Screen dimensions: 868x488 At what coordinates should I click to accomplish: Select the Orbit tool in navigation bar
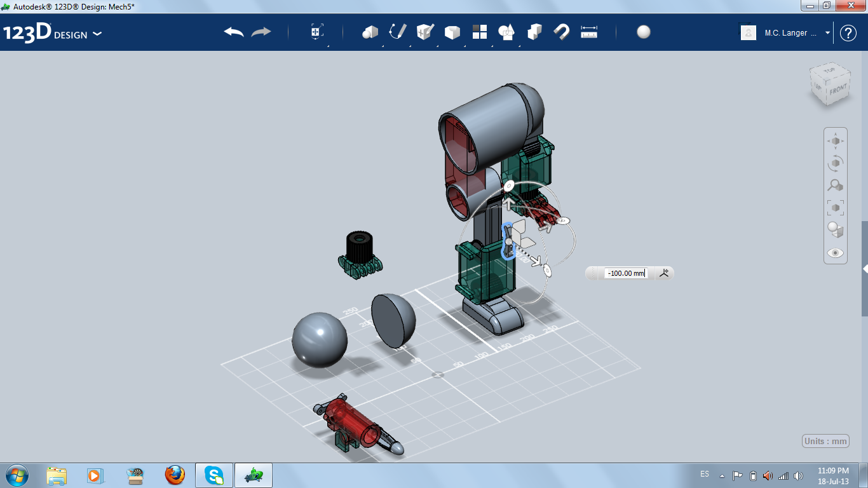tap(836, 163)
